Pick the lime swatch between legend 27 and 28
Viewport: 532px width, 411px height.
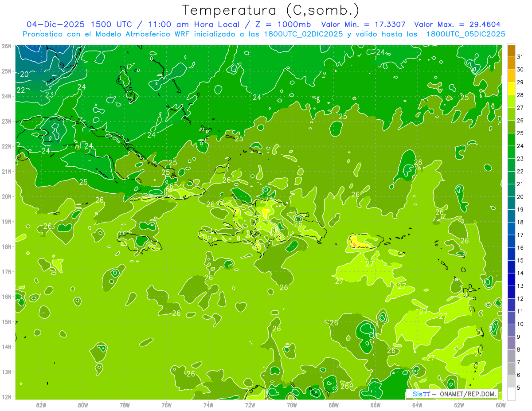[x=511, y=101]
